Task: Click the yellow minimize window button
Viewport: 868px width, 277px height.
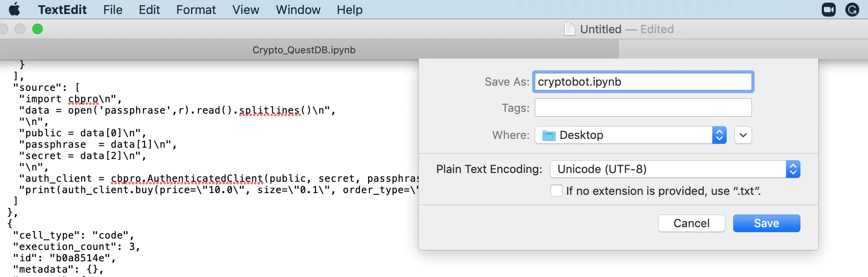Action: [20, 29]
